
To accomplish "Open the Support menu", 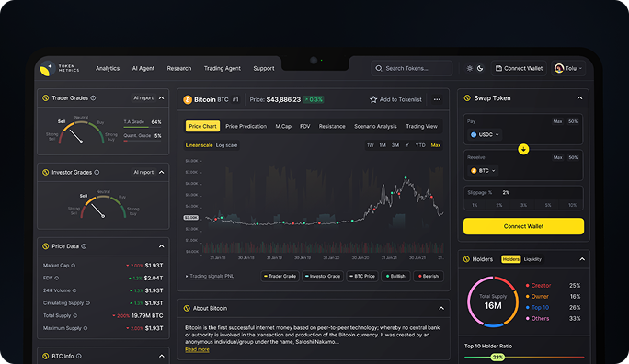I will click(x=264, y=69).
